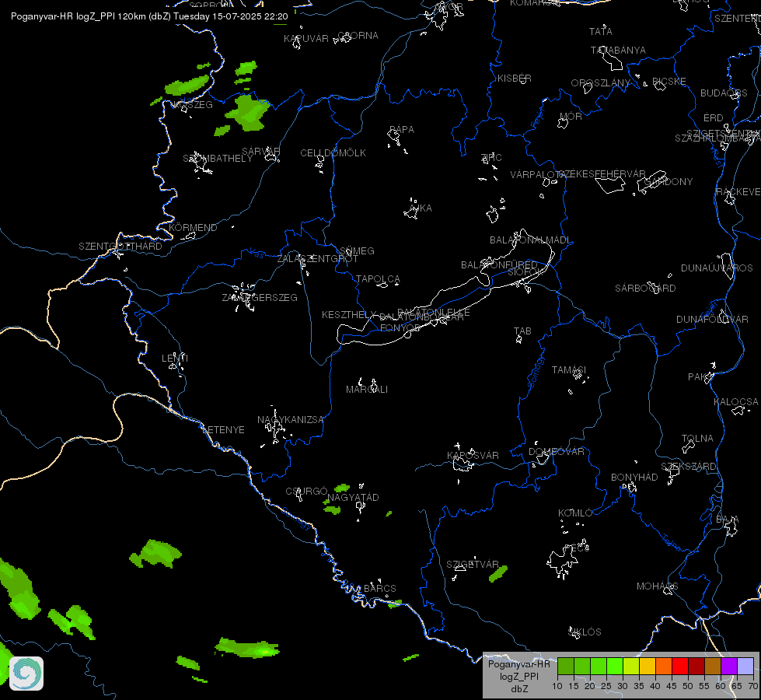Viewport: 761px width, 700px height.
Task: Click the KALOCSA city label
Action: click(736, 402)
